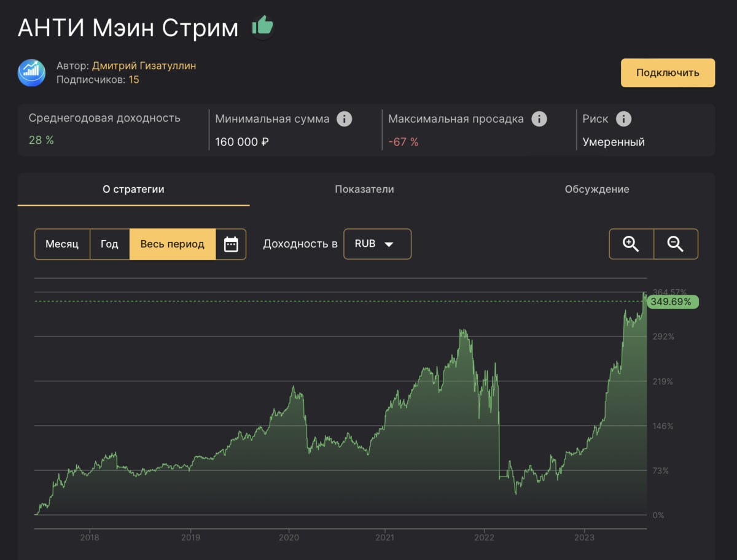Open the calendar date picker icon
Screen dimensions: 737x560
pos(231,244)
